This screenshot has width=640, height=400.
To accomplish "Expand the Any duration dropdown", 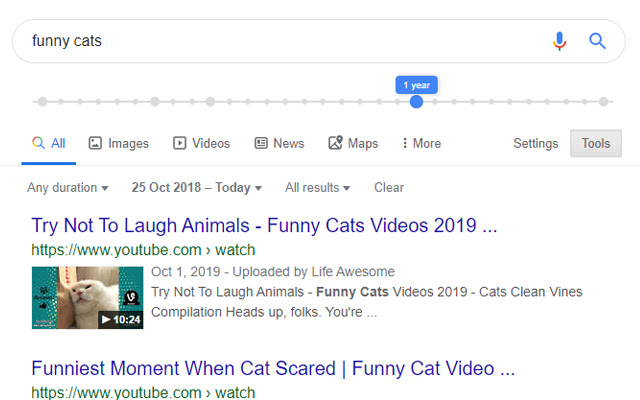I will pyautogui.click(x=68, y=187).
